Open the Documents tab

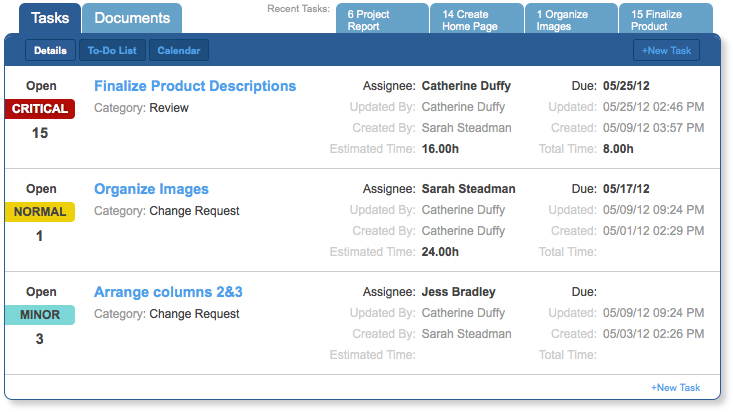tap(132, 18)
